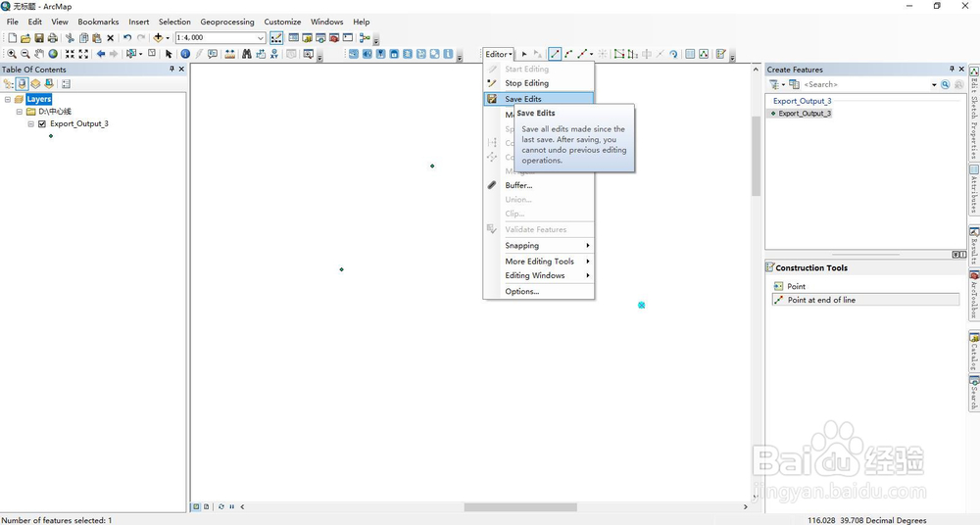Click the vertical scrollbar thumb of map
Image resolution: width=980 pixels, height=525 pixels.
click(x=756, y=157)
